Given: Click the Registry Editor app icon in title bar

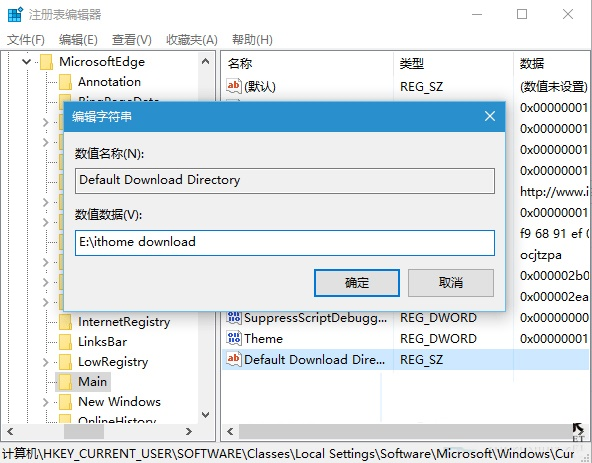Looking at the screenshot, I should pos(15,14).
